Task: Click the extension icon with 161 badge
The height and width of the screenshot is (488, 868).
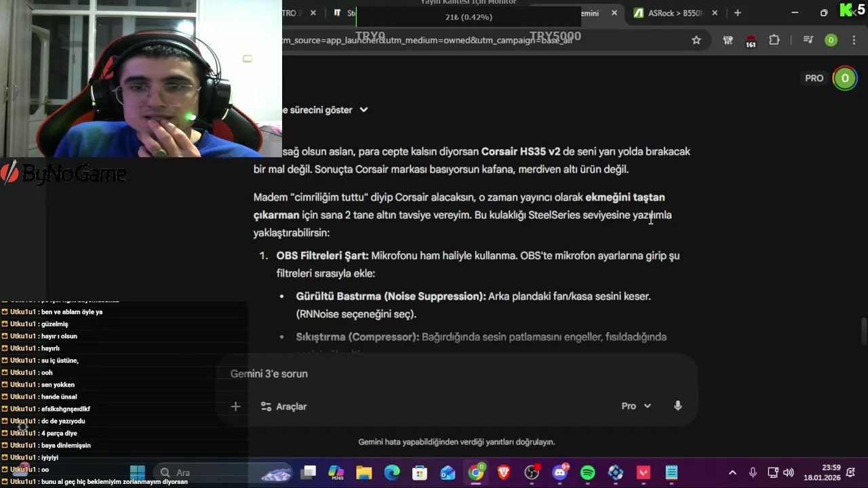Action: pyautogui.click(x=751, y=41)
